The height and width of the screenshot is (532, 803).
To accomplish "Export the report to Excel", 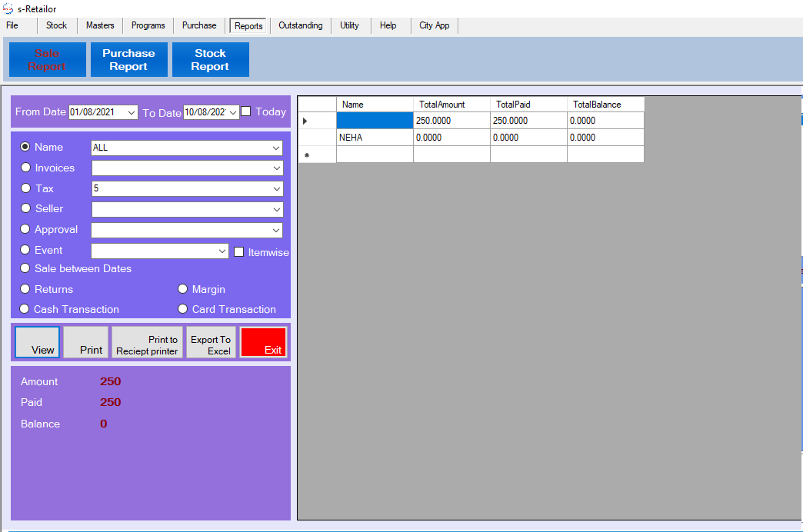I will click(211, 342).
